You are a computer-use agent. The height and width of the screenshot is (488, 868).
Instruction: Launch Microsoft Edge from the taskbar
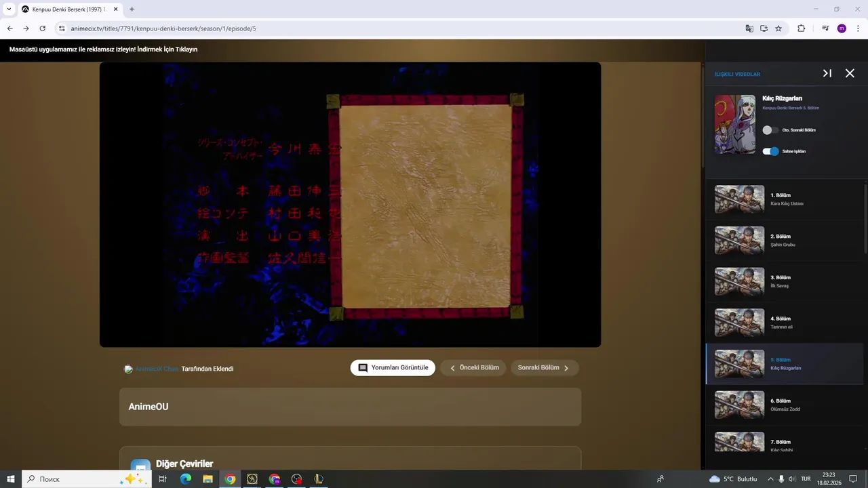[185, 479]
